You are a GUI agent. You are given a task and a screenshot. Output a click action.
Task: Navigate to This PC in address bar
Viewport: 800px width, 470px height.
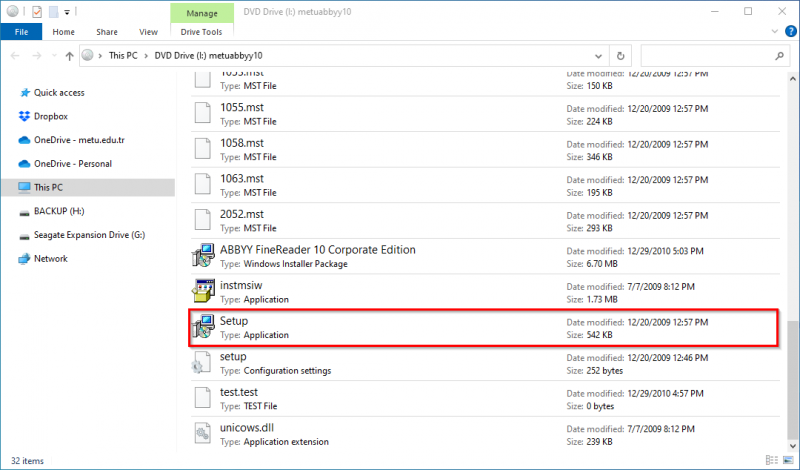(x=123, y=56)
